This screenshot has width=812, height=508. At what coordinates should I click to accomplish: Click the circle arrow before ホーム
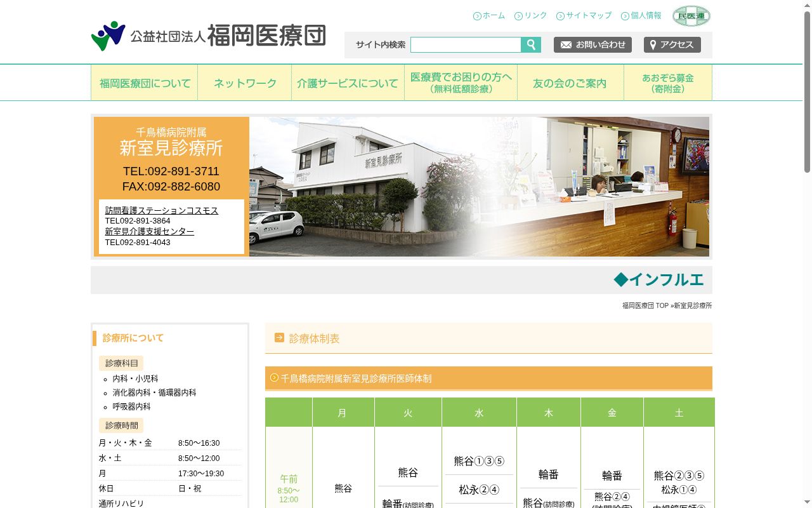tap(477, 16)
